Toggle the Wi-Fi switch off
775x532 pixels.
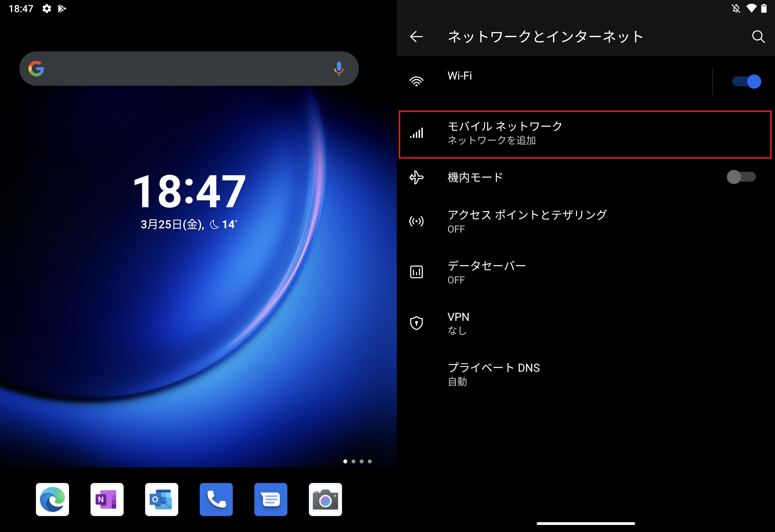click(746, 82)
